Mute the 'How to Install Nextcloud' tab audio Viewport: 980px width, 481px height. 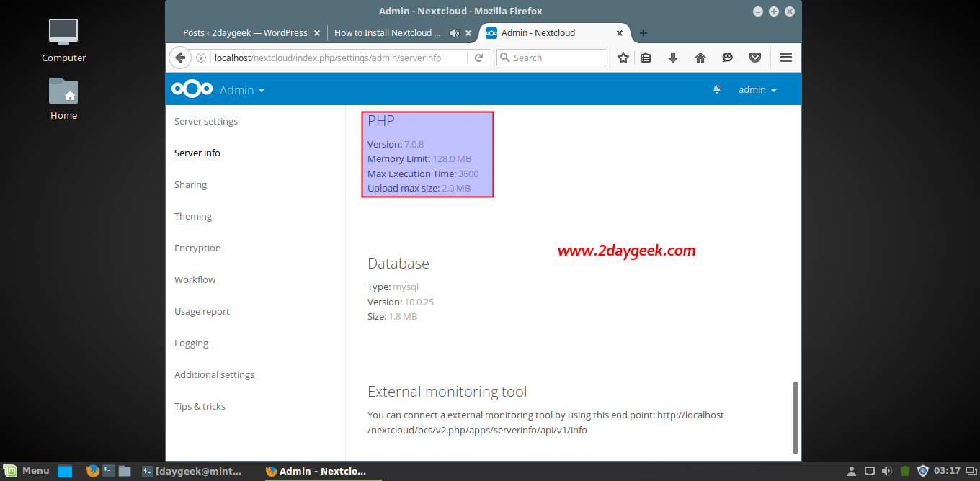454,33
